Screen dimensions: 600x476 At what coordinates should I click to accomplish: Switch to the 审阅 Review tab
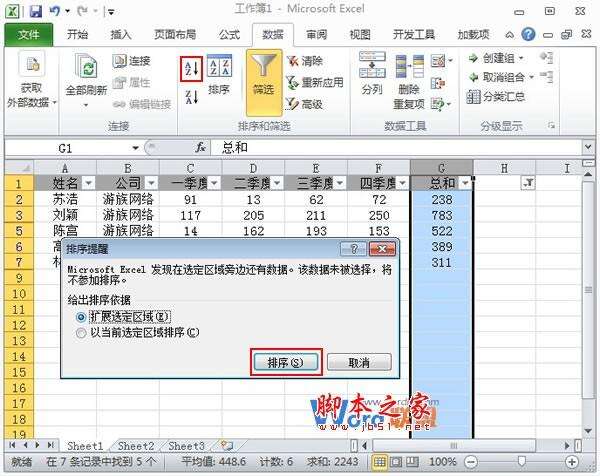point(316,34)
